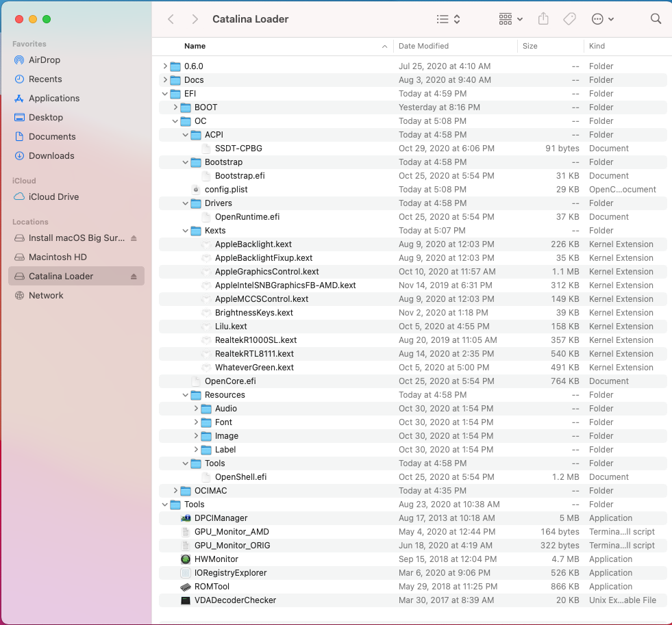Expand the Font folder
Screen dimensions: 672x625
click(196, 422)
